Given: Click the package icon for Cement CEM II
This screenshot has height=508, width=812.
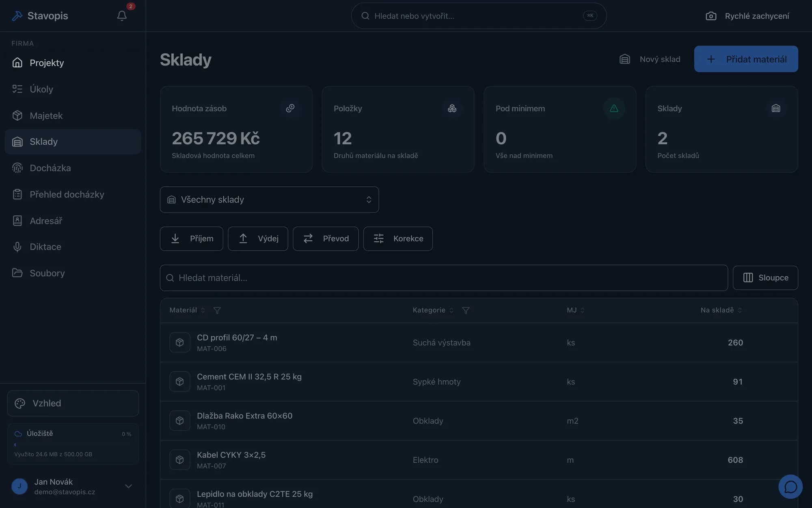Looking at the screenshot, I should 180,382.
